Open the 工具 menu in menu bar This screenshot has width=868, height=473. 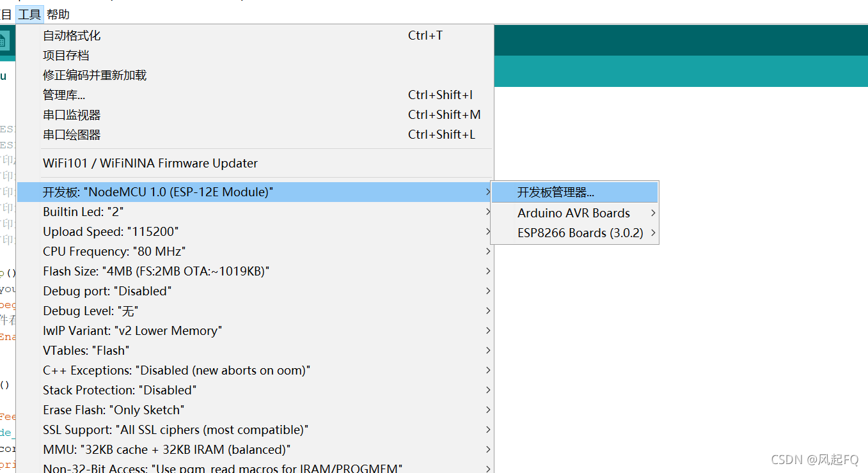point(29,14)
